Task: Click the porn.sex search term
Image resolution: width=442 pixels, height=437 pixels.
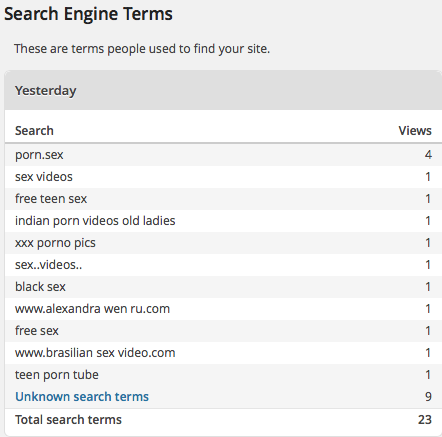Action: [39, 155]
